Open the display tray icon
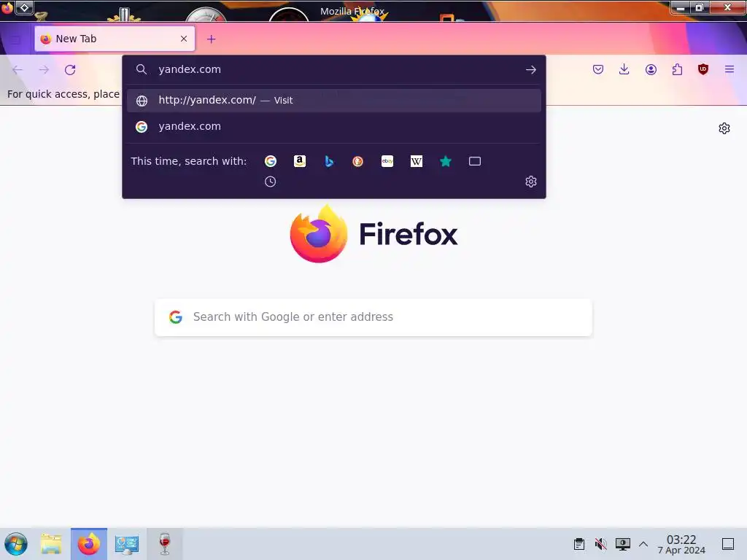Screen dimensions: 747x560 coord(623,544)
